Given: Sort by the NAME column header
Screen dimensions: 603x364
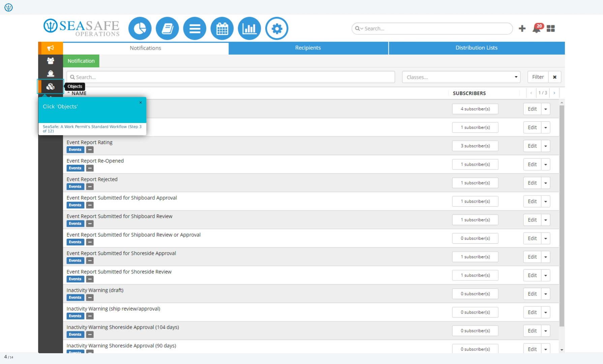Looking at the screenshot, I should tap(79, 94).
